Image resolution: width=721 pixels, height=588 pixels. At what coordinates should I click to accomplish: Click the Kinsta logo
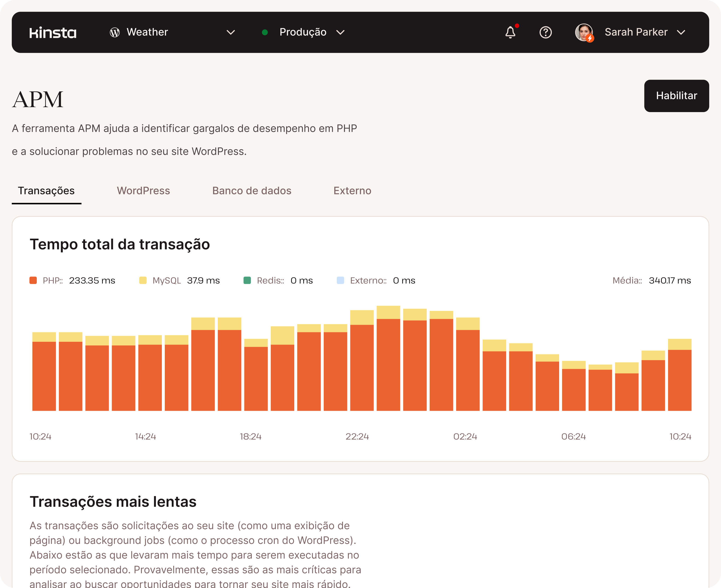pos(53,33)
